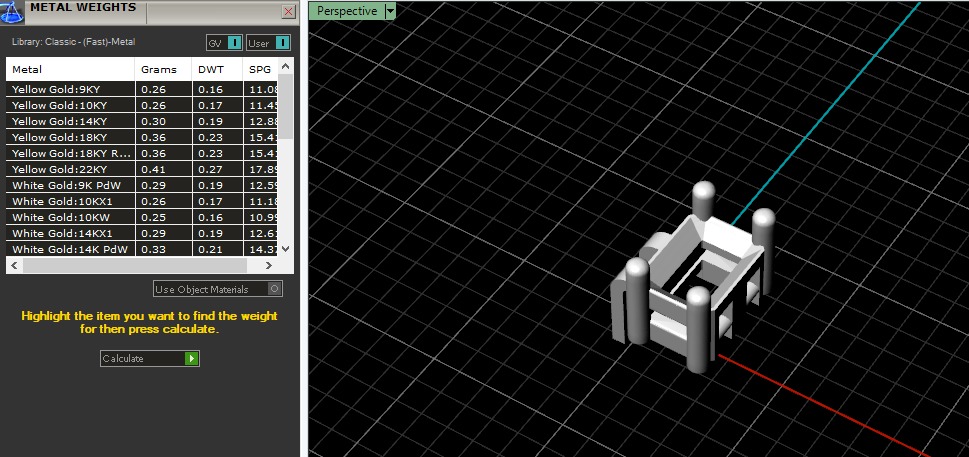Click the 0.27 DWT value for 22KY
Screen dimensions: 969x457
(210, 169)
